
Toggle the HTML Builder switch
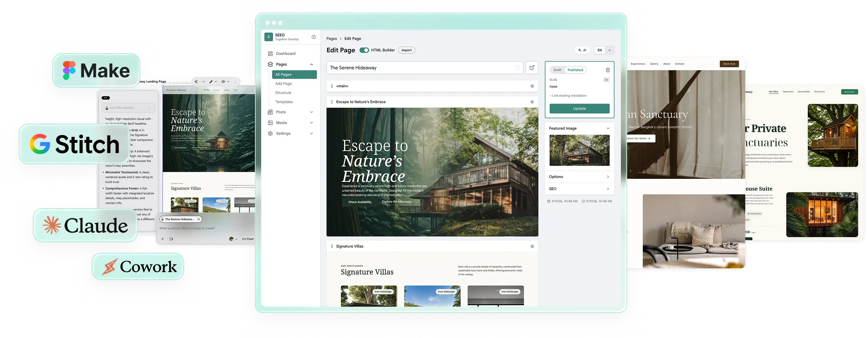[x=364, y=50]
